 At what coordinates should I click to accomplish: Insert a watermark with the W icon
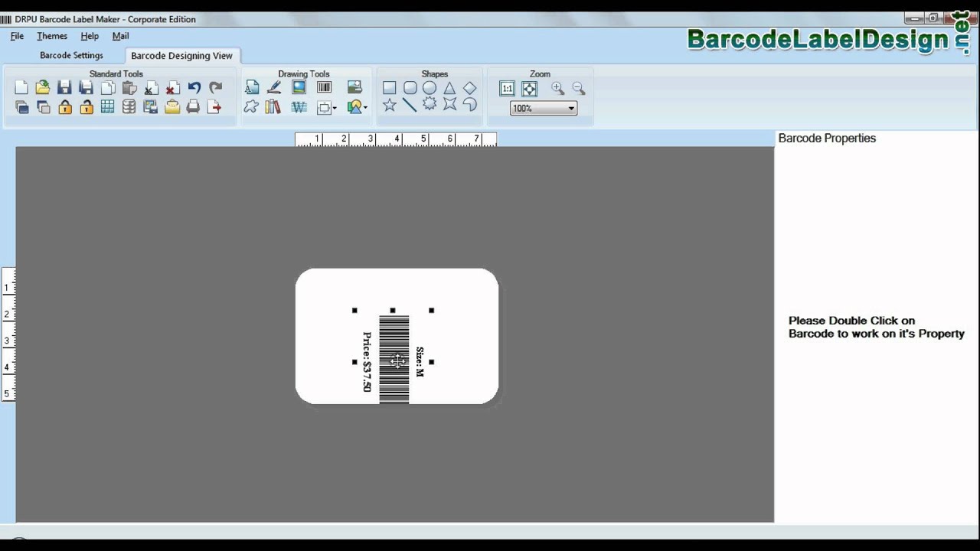[x=299, y=107]
